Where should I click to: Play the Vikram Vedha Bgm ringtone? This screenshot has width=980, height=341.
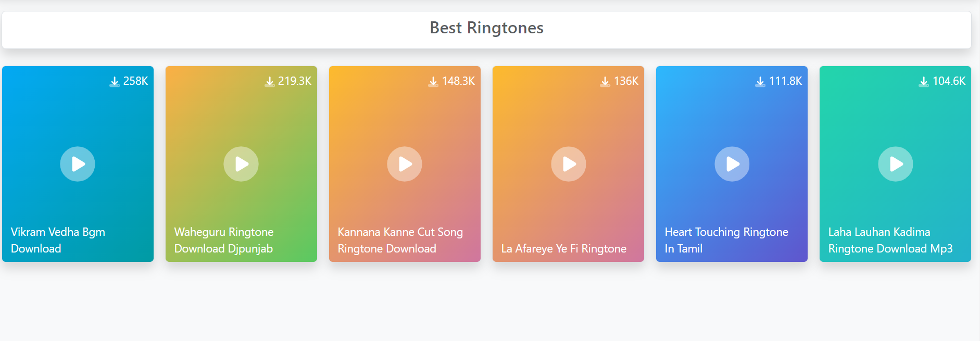[78, 164]
